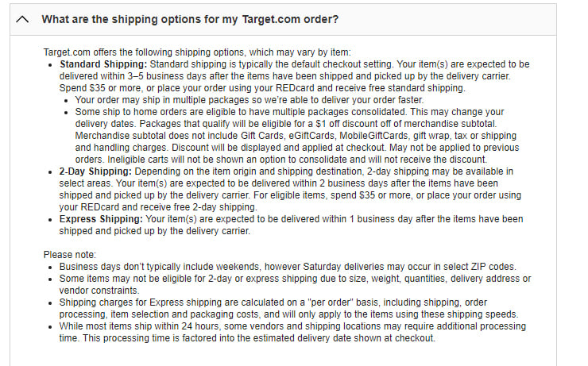Image resolution: width=588 pixels, height=366 pixels.
Task: Click the "Shipping charges for Express shipping" note
Action: [x=288, y=308]
